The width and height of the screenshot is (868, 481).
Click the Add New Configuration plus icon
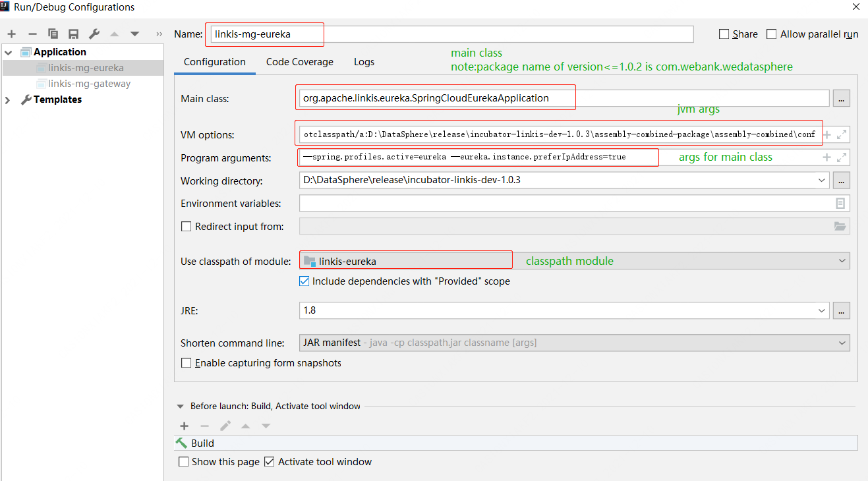click(x=11, y=34)
